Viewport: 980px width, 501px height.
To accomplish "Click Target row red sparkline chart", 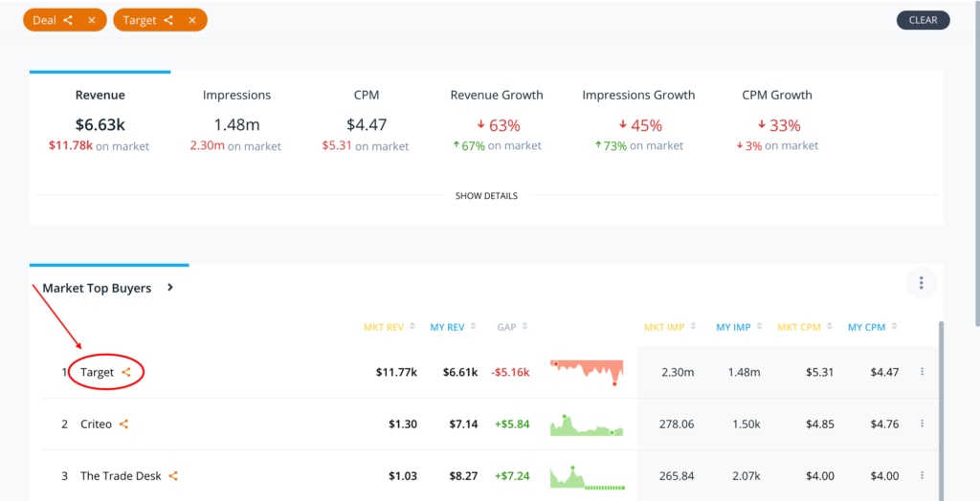I will (x=587, y=373).
